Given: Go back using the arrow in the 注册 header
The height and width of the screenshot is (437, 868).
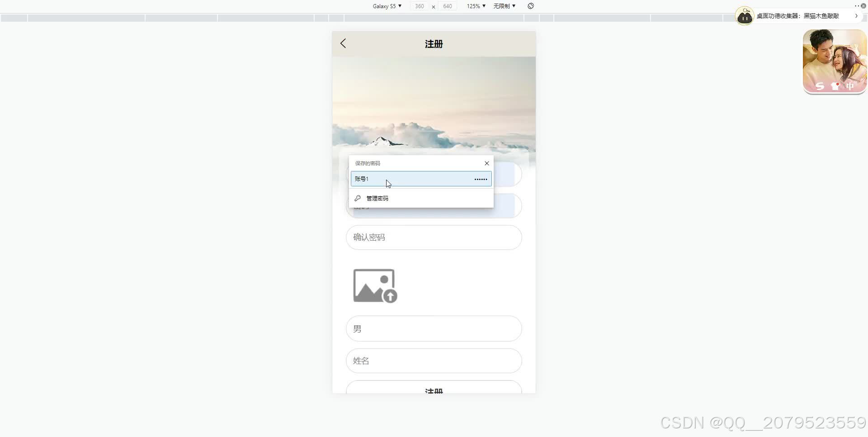Looking at the screenshot, I should (x=343, y=43).
